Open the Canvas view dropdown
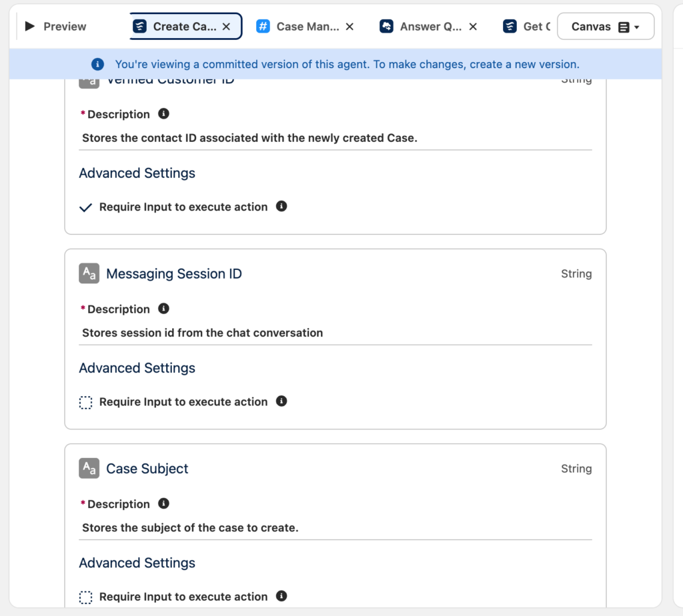Image resolution: width=683 pixels, height=616 pixels. 605,27
